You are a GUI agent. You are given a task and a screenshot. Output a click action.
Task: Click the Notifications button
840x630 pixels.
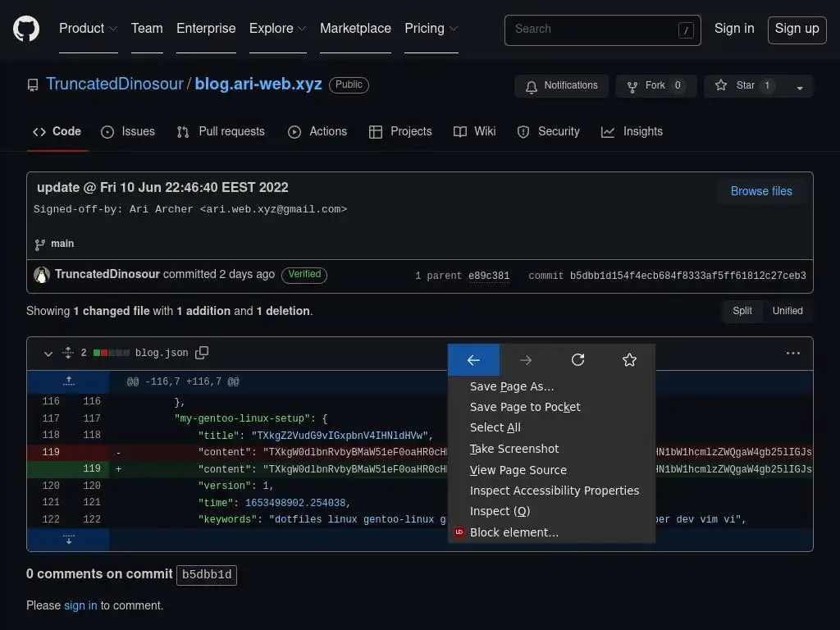(x=561, y=86)
